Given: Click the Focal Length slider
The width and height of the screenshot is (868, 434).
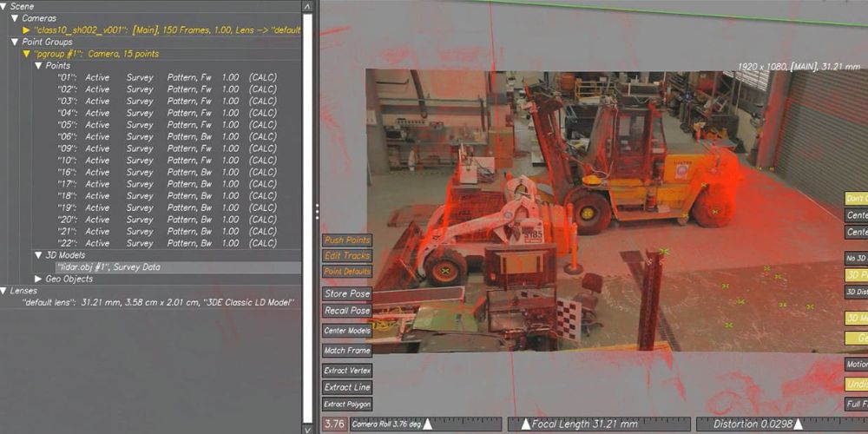Looking at the screenshot, I should [x=599, y=424].
